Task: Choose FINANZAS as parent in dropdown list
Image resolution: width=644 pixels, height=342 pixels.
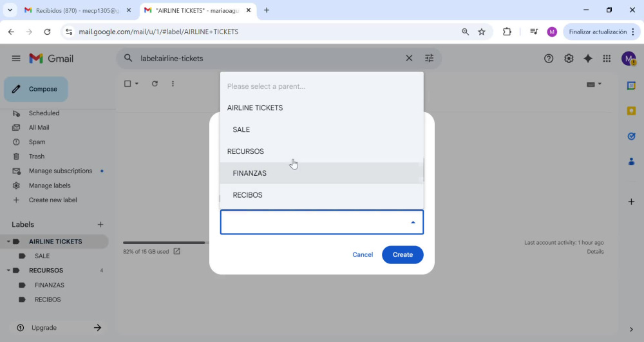Action: 321,173
